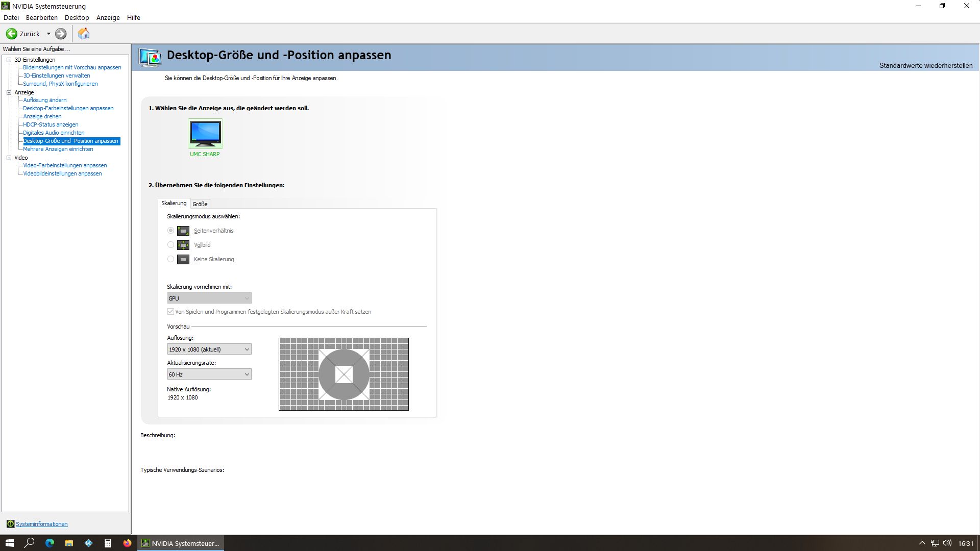The height and width of the screenshot is (551, 980).
Task: Select the Seitenverhältnis radio button
Action: 171,231
